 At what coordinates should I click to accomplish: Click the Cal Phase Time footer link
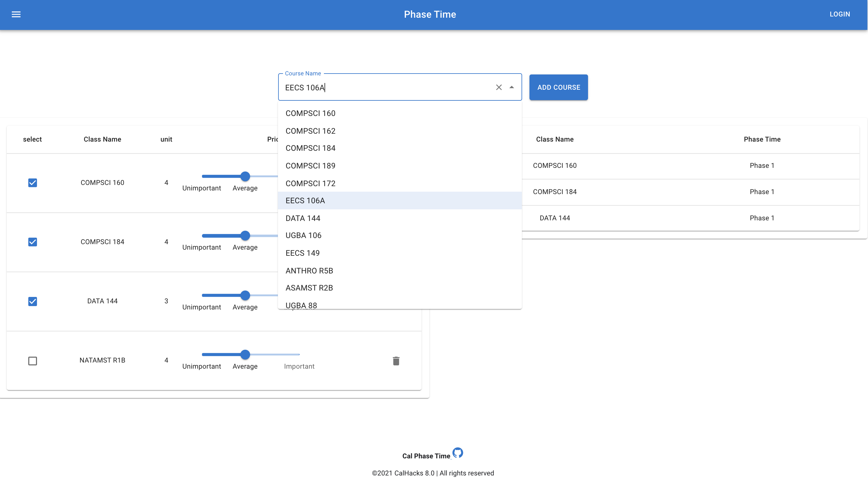pyautogui.click(x=426, y=455)
